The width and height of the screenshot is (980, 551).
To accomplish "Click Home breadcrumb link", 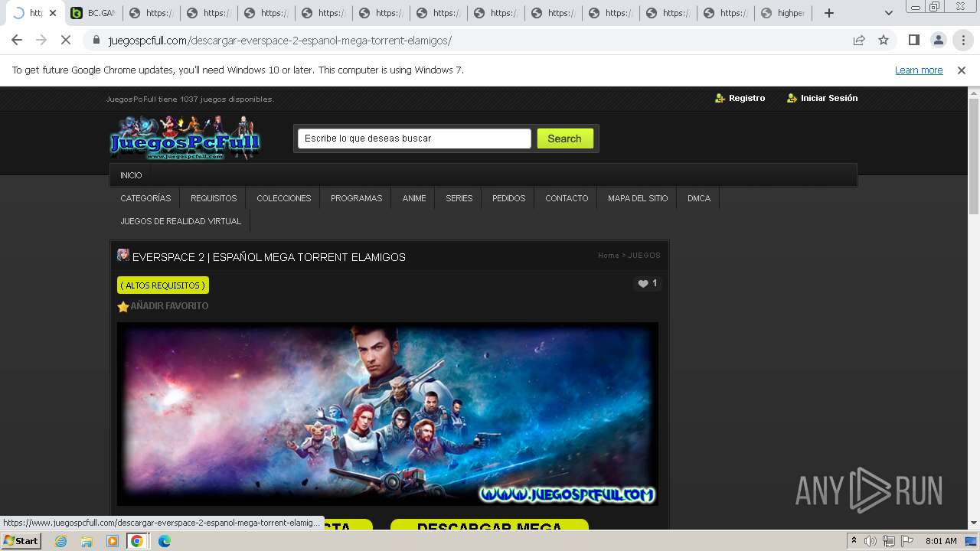I will click(x=609, y=256).
